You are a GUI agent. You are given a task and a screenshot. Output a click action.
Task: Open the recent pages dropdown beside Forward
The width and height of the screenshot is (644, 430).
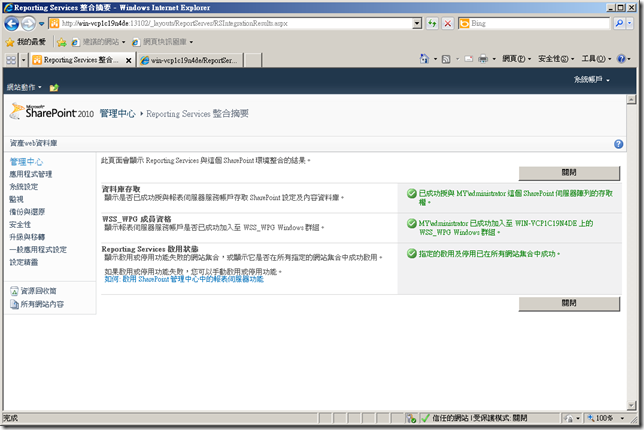[x=41, y=24]
